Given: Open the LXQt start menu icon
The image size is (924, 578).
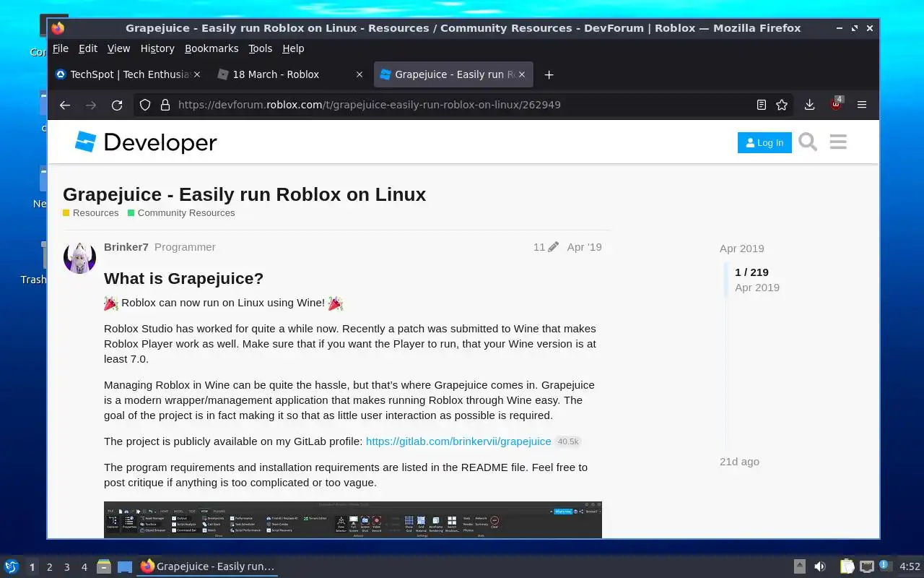Looking at the screenshot, I should pyautogui.click(x=11, y=566).
